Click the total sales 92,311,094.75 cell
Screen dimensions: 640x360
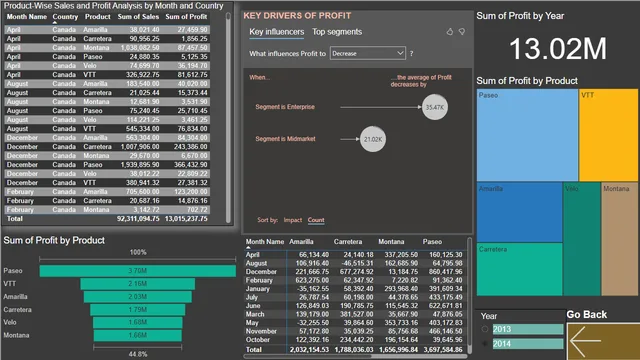138,219
